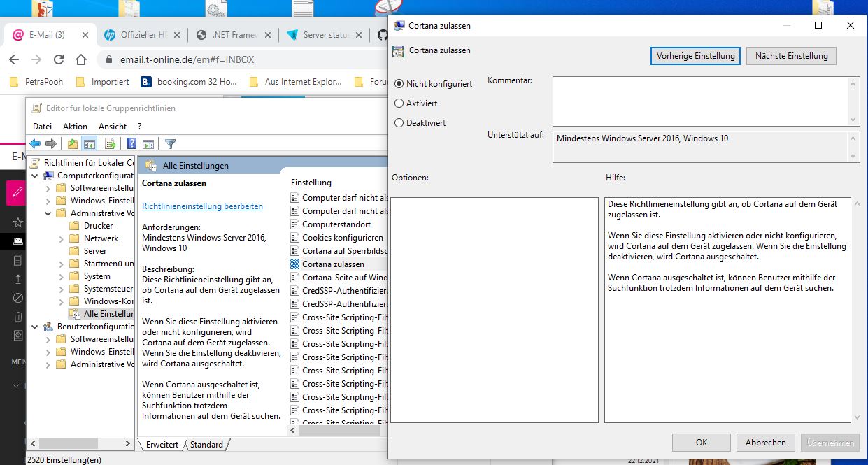The width and height of the screenshot is (868, 465).
Task: Close the E-Mail (3) browser tab
Action: 85,35
